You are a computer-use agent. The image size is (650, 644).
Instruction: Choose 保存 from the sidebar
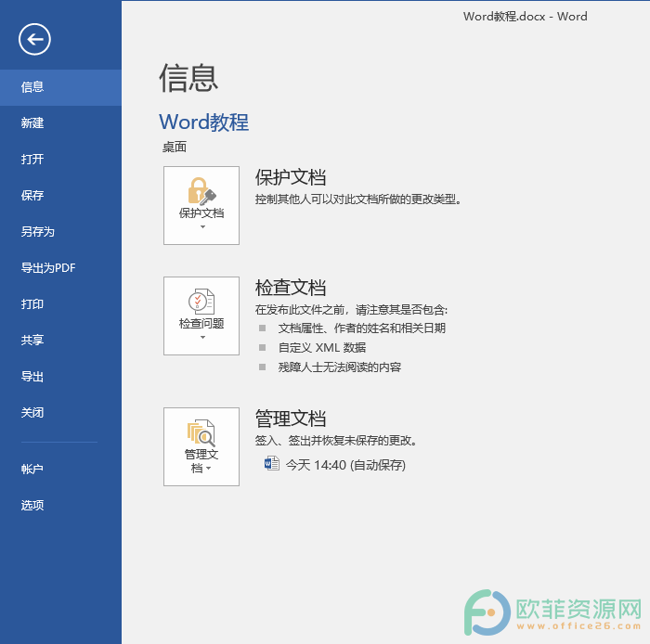pos(61,195)
